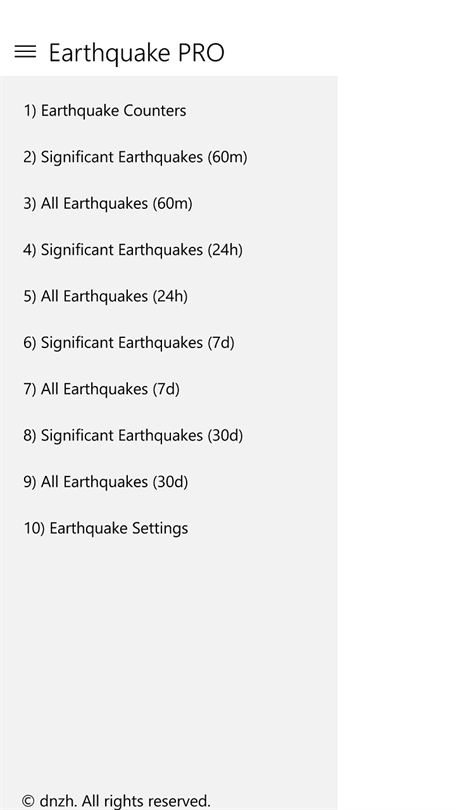Viewport: 456px width, 810px height.
Task: Open last-hour all earthquakes entry
Action: [168, 204]
